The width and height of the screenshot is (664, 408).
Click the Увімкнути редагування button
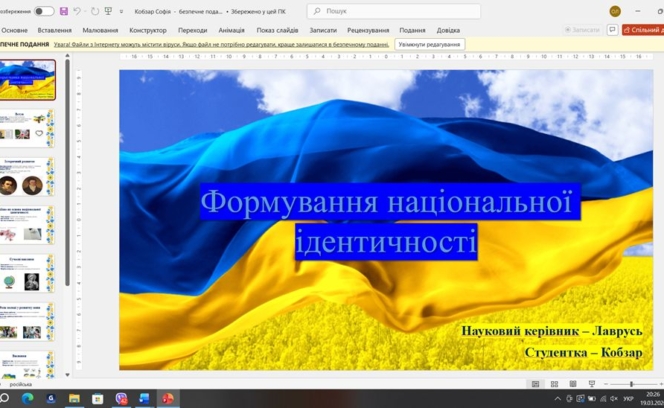point(429,45)
